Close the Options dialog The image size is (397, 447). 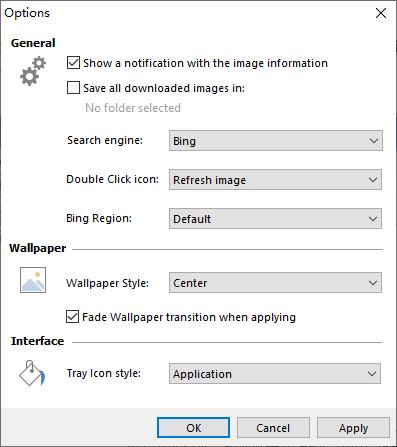381,13
